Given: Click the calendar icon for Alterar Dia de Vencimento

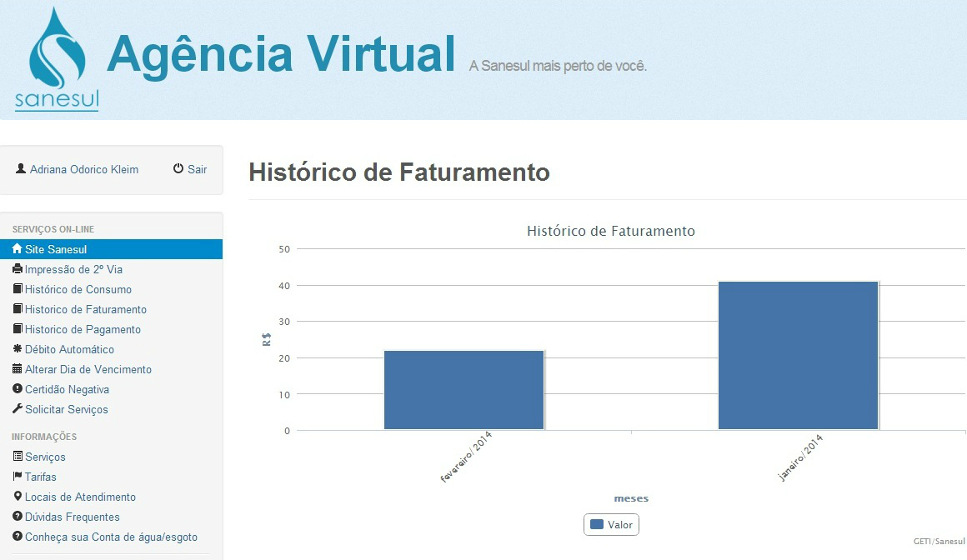Looking at the screenshot, I should tap(18, 369).
